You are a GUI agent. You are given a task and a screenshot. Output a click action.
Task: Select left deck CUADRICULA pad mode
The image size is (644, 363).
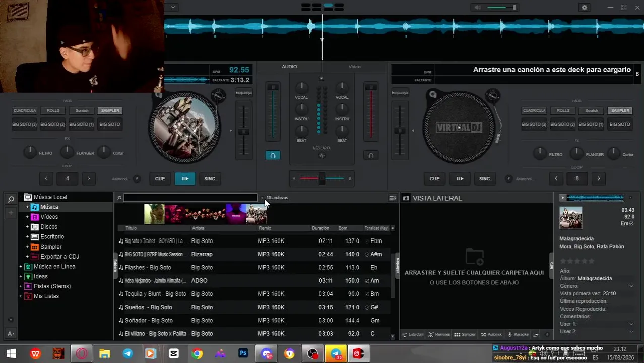[25, 111]
